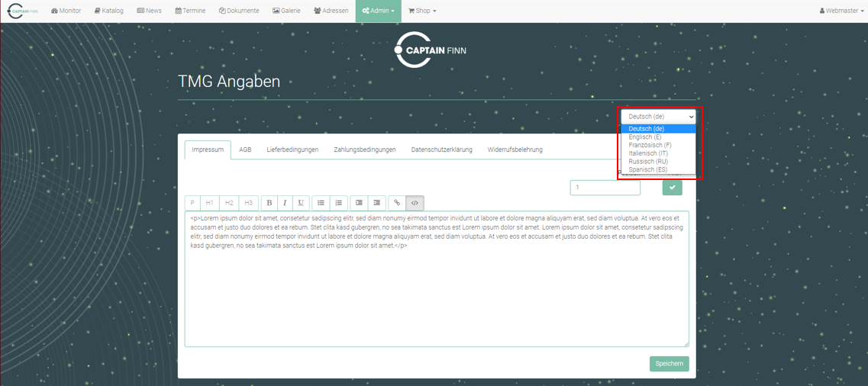Apply H2 heading style
The width and height of the screenshot is (868, 386).
(229, 203)
